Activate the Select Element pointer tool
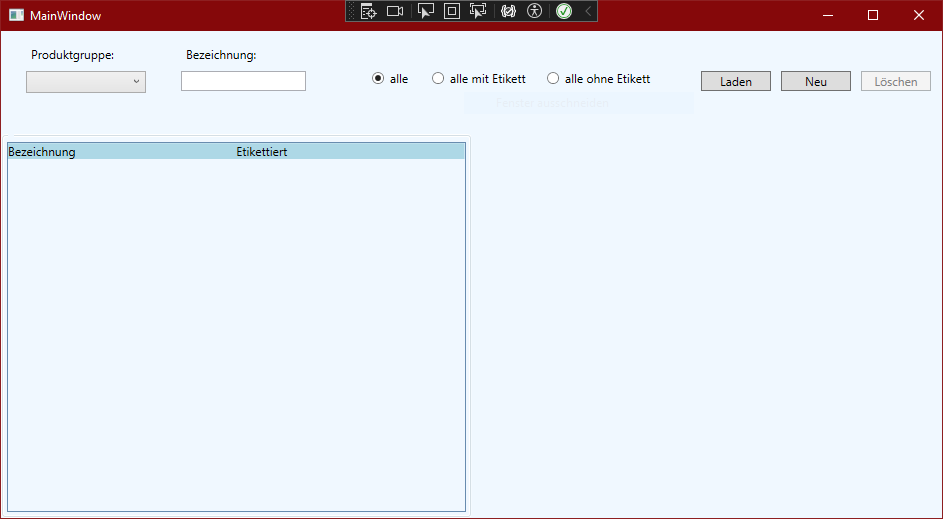Screen dimensions: 943x519 pyautogui.click(x=425, y=11)
